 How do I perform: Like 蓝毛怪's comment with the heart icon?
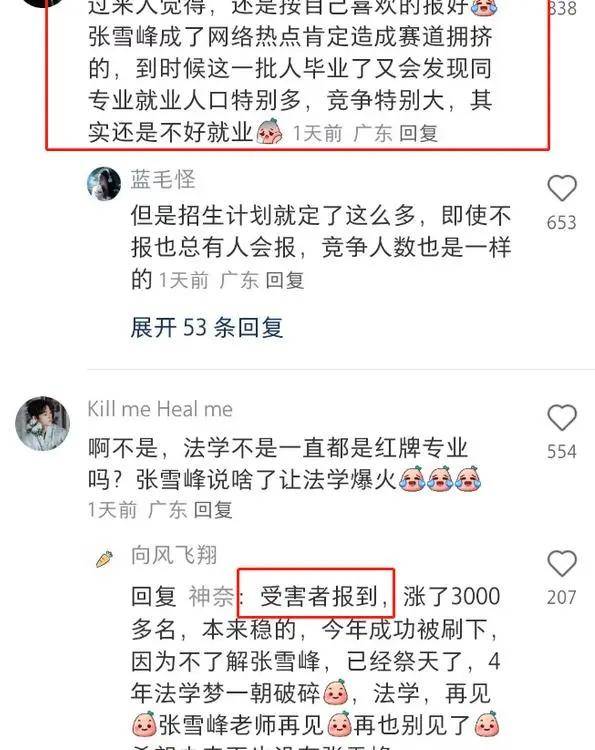(x=562, y=188)
